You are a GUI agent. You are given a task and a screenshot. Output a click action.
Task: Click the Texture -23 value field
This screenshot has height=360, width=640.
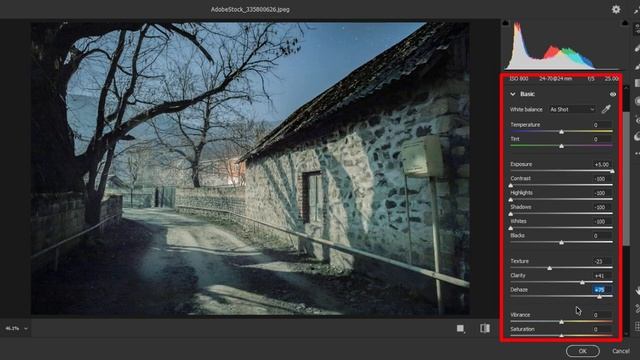[602, 261]
